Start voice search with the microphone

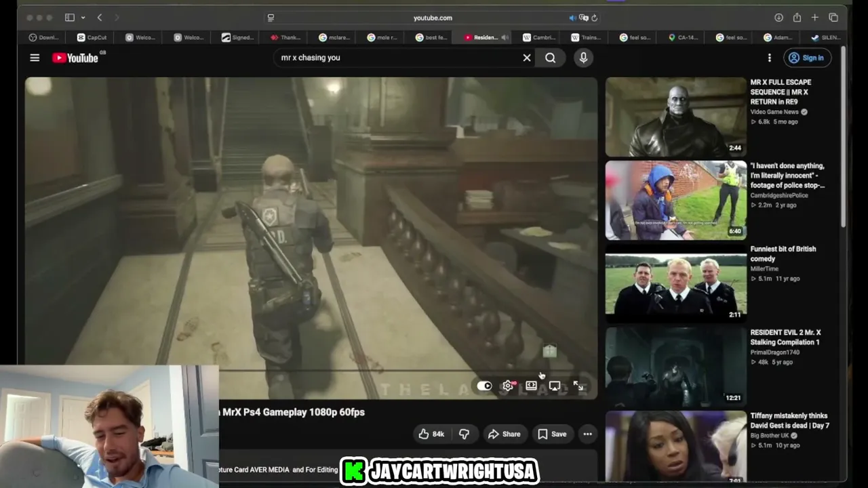(583, 58)
